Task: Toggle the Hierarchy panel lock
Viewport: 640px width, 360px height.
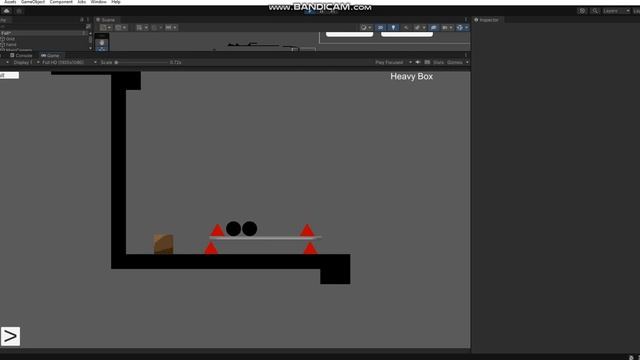Action: tap(82, 20)
